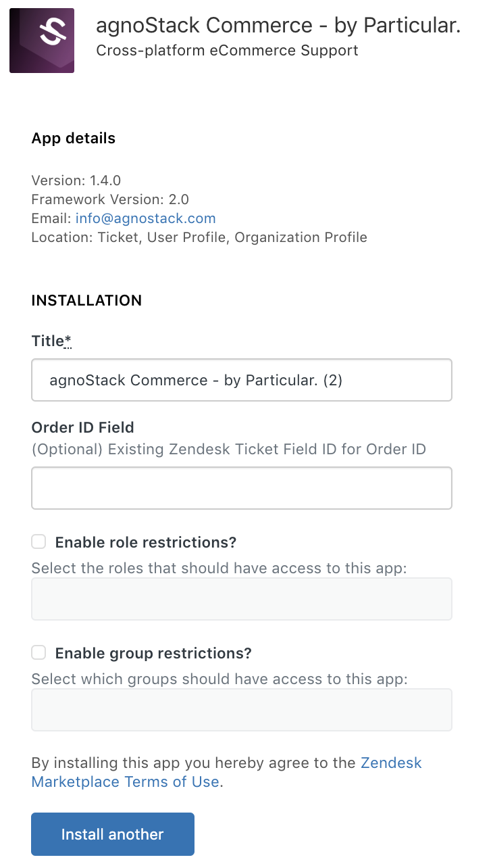Image resolution: width=493 pixels, height=868 pixels.
Task: Tick the Enable group restrictions checkbox
Action: coord(39,652)
